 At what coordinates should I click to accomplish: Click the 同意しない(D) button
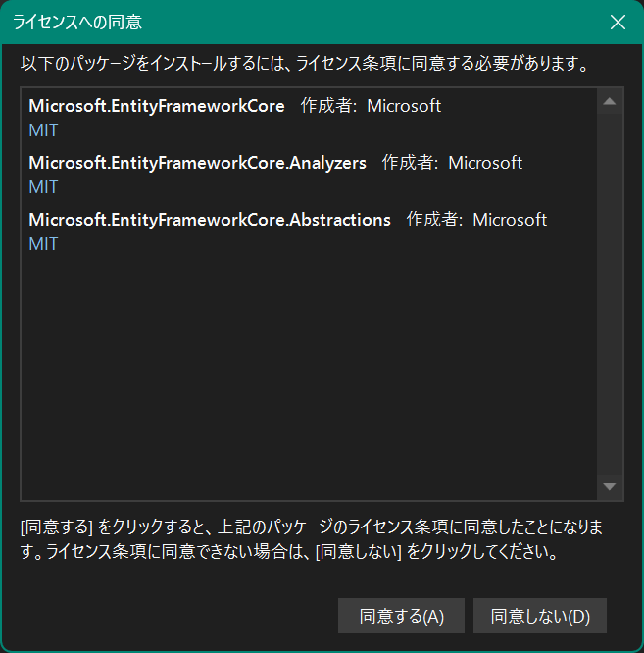click(x=540, y=617)
